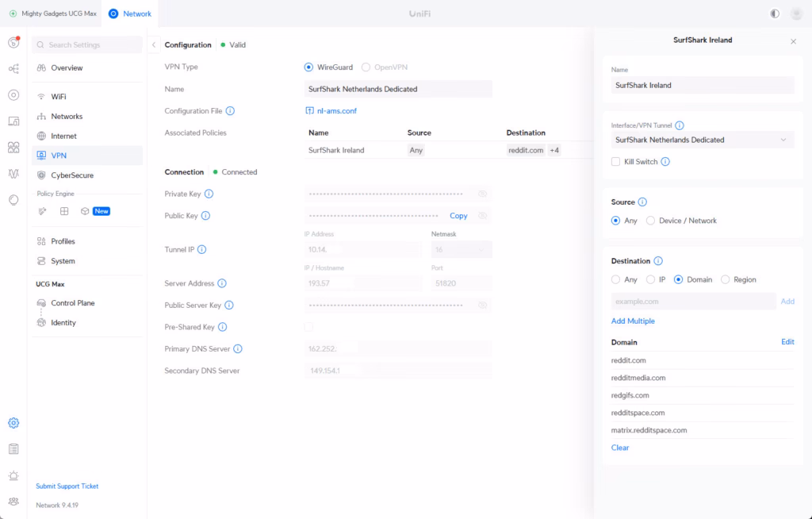Select the OpenVPN type radio button

[x=366, y=67]
